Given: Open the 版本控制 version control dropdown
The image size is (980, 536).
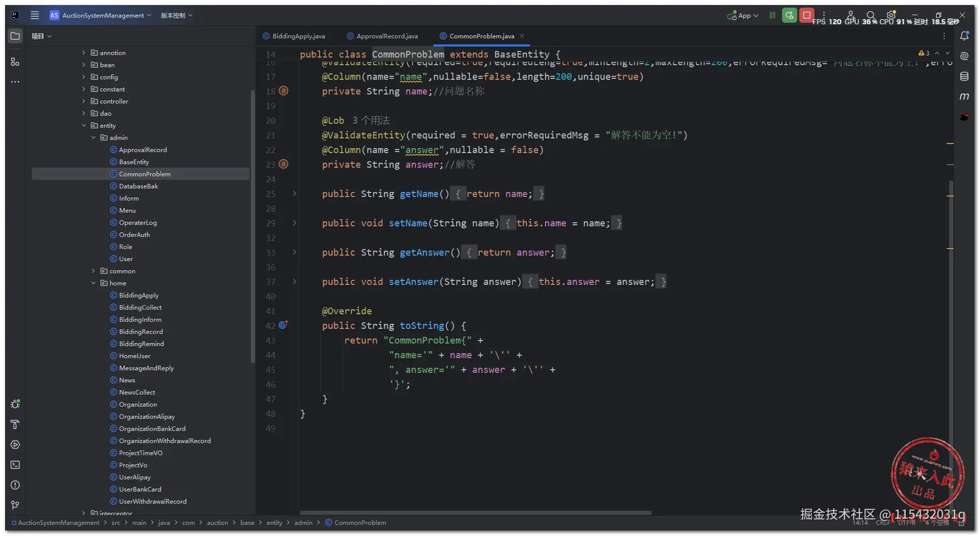Looking at the screenshot, I should click(x=177, y=15).
